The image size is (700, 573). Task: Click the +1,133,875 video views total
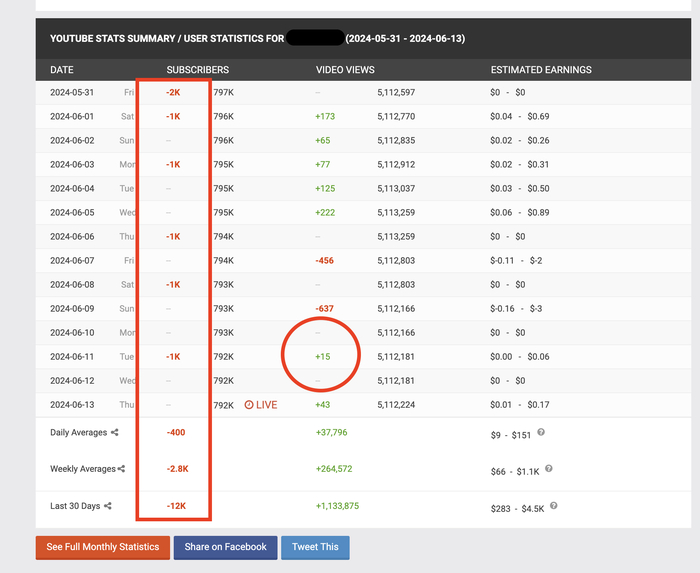coord(338,506)
